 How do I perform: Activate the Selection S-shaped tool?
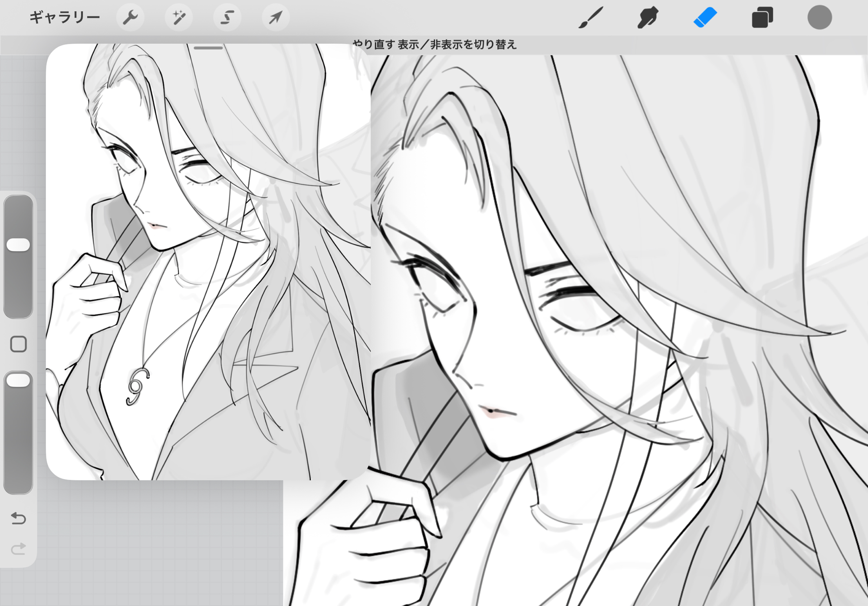[x=227, y=18]
